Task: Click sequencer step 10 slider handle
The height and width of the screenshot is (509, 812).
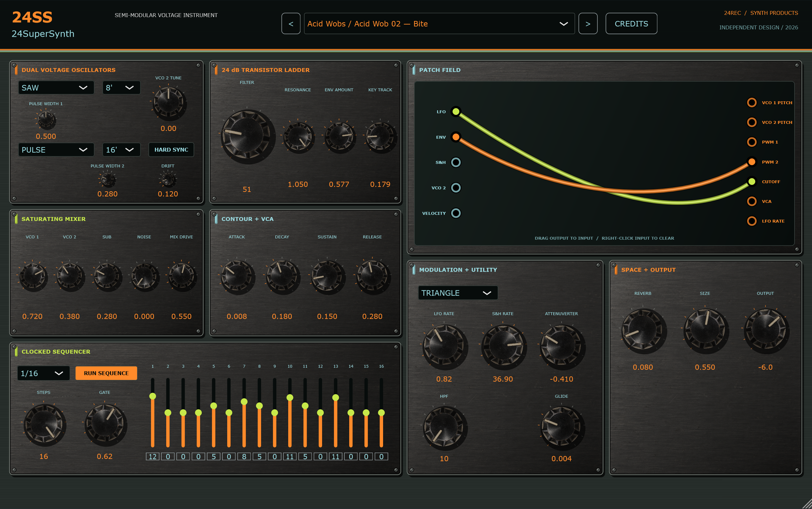Action: click(289, 398)
